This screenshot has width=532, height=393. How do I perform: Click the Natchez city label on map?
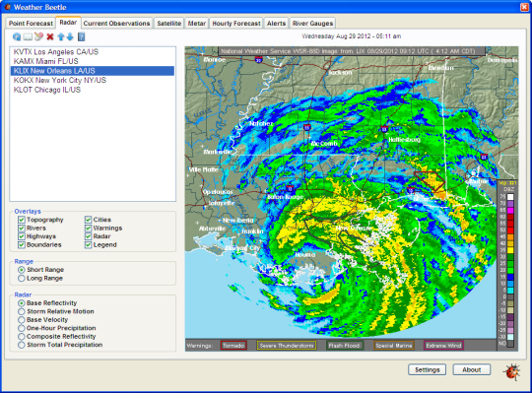[x=261, y=124]
